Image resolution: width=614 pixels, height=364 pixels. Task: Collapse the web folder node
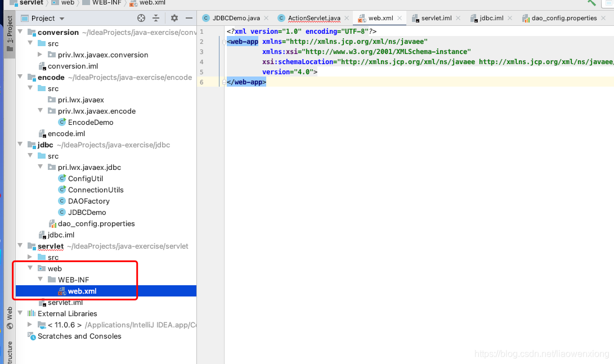30,268
